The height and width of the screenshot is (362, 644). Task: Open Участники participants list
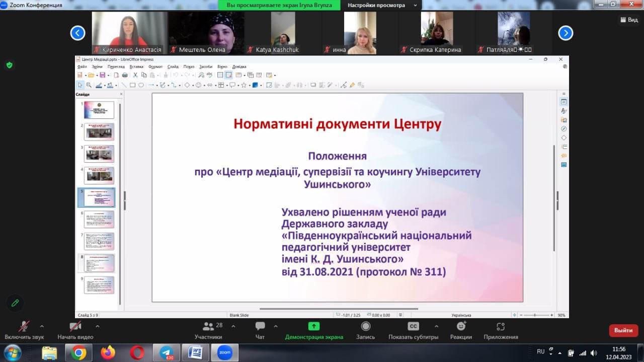[x=208, y=331]
